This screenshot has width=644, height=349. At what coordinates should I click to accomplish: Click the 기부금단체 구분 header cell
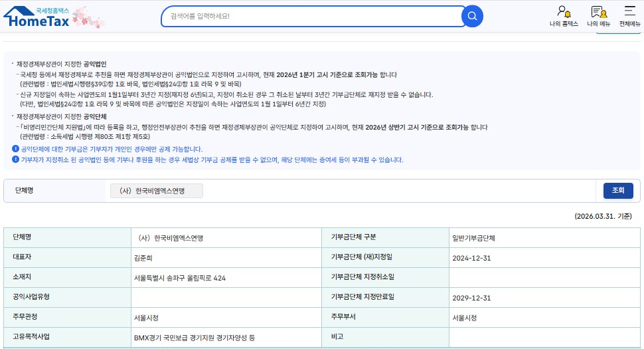(x=385, y=237)
